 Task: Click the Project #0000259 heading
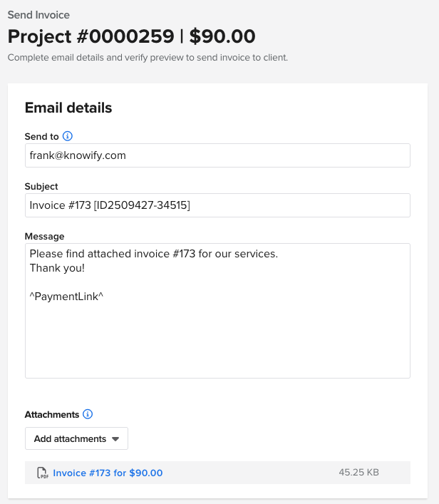click(x=131, y=36)
